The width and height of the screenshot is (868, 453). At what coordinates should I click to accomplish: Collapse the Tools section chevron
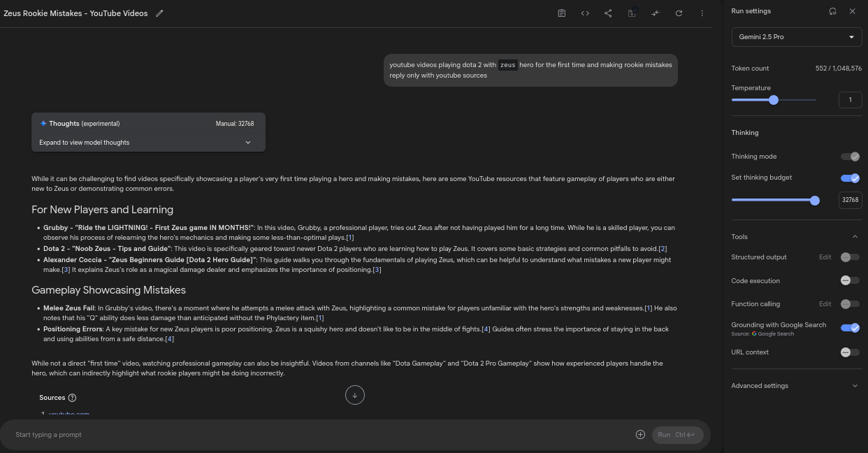point(855,237)
